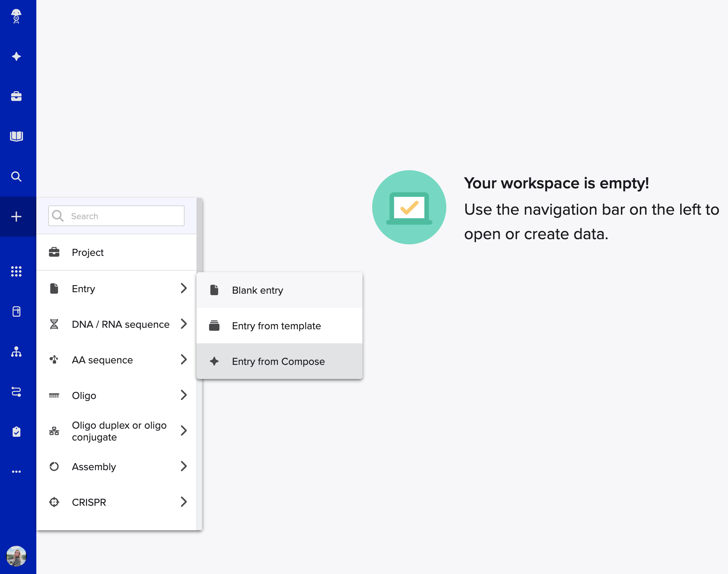Open the user profile avatar

pos(16,556)
